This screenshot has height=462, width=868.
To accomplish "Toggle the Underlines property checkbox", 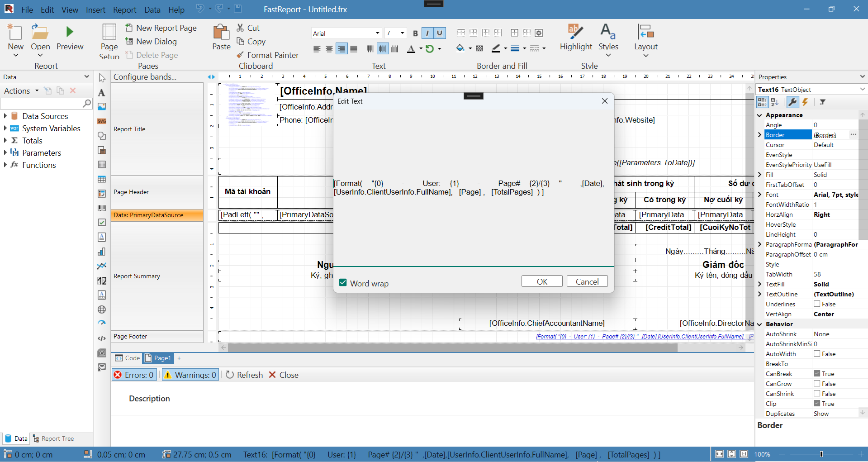I will 817,304.
